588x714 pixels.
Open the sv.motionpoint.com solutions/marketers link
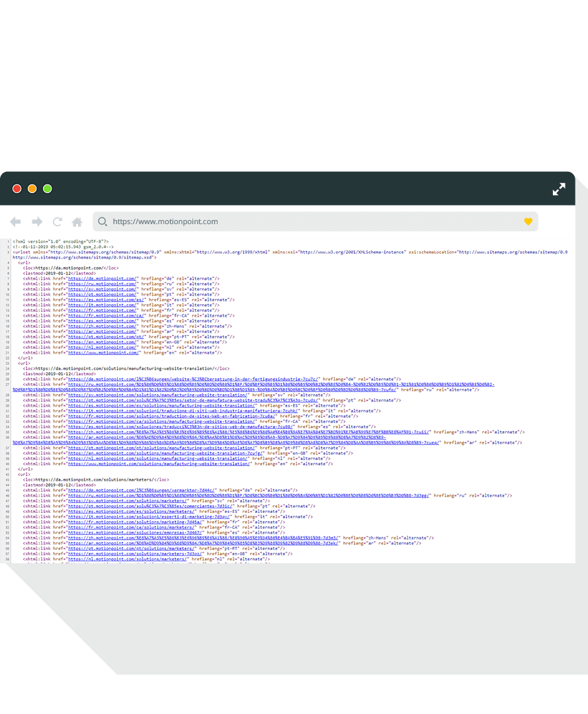coord(128,501)
